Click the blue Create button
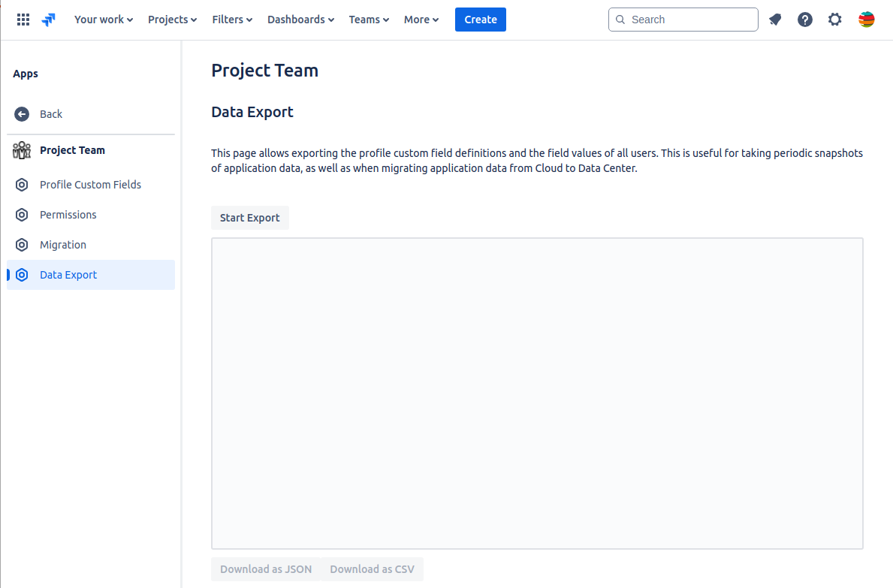Viewport: 893px width, 588px height. [481, 20]
